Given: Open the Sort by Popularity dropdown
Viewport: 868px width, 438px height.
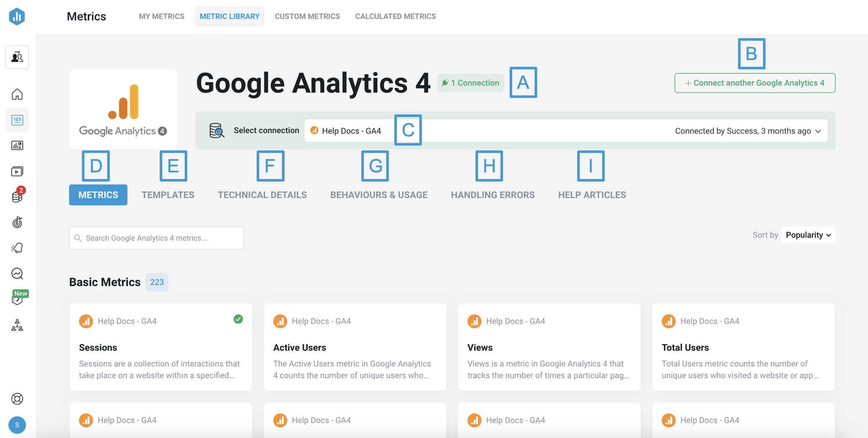Looking at the screenshot, I should coord(808,235).
